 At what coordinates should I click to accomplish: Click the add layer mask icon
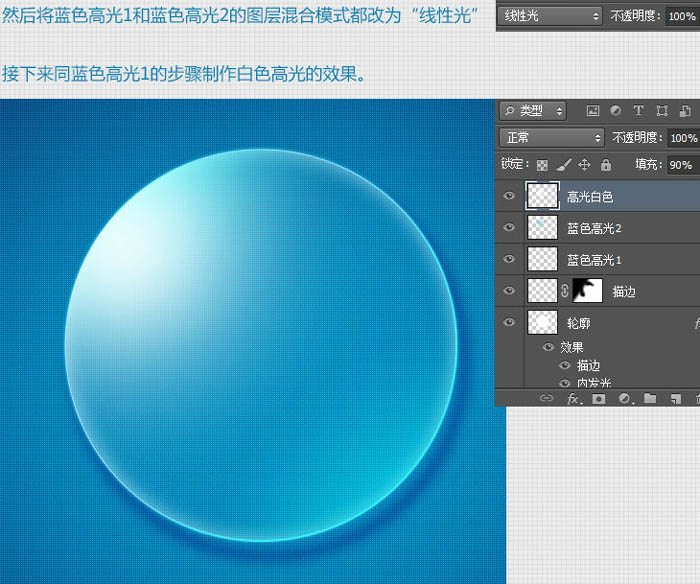pyautogui.click(x=599, y=398)
